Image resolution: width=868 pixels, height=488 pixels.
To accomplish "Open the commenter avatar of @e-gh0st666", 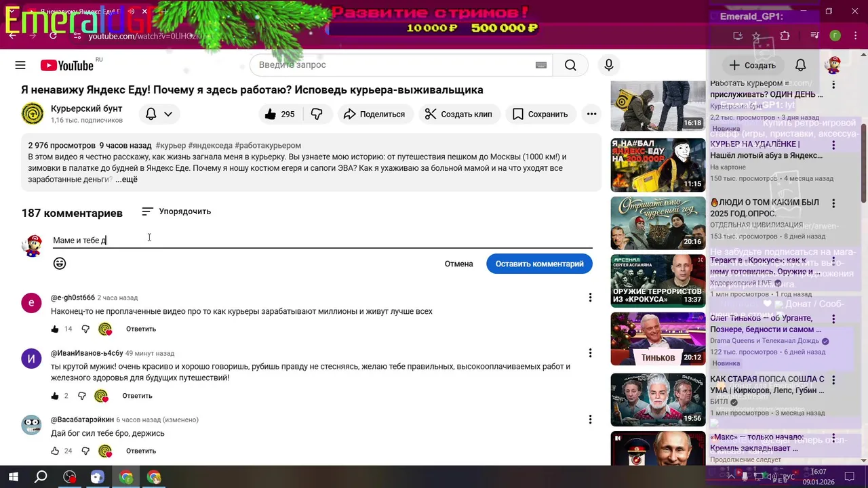I will [31, 303].
